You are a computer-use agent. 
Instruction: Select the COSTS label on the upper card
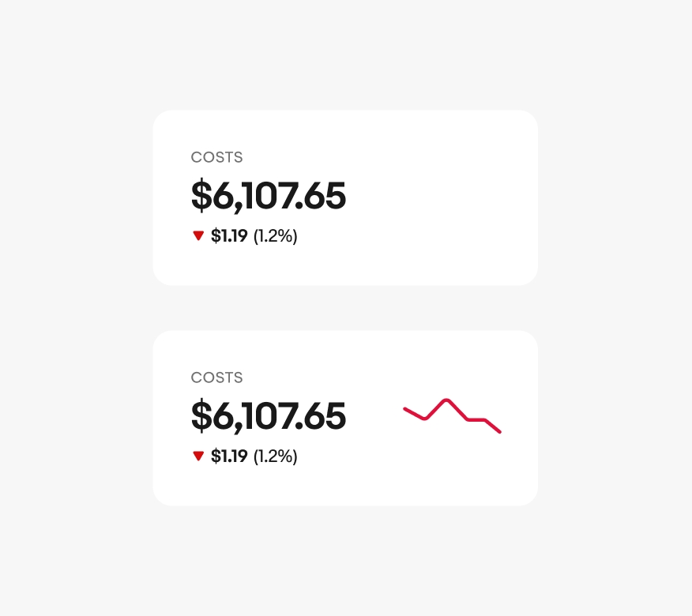tap(216, 157)
